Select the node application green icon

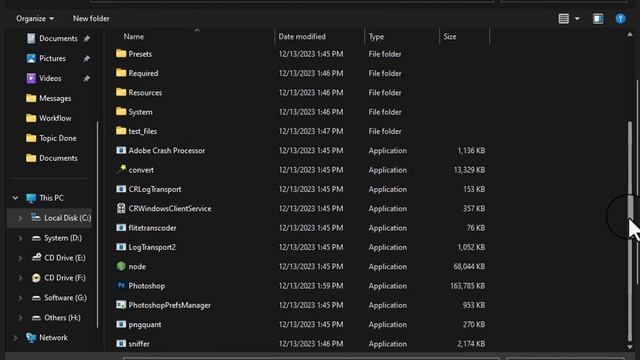[x=121, y=266]
